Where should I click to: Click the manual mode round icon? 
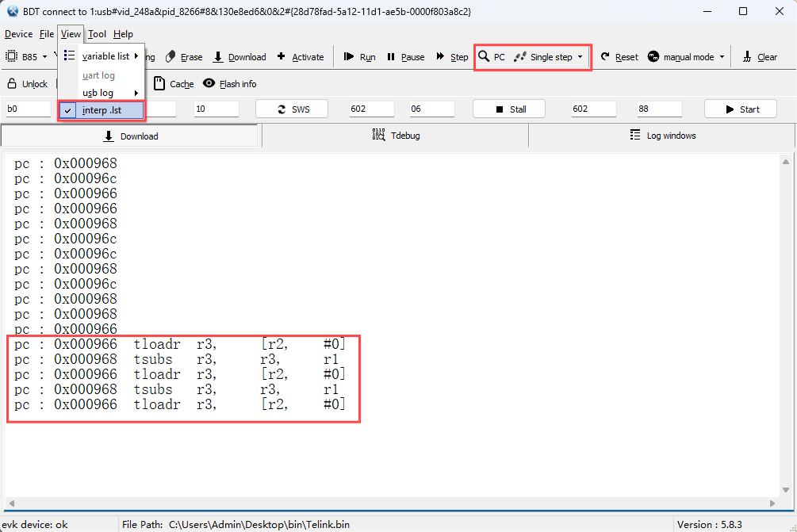coord(653,56)
